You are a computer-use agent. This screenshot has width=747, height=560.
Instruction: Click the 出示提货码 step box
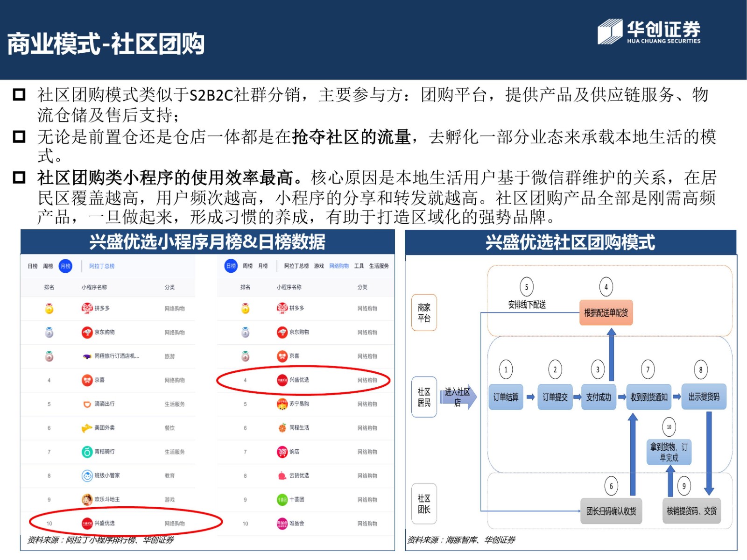pyautogui.click(x=704, y=397)
